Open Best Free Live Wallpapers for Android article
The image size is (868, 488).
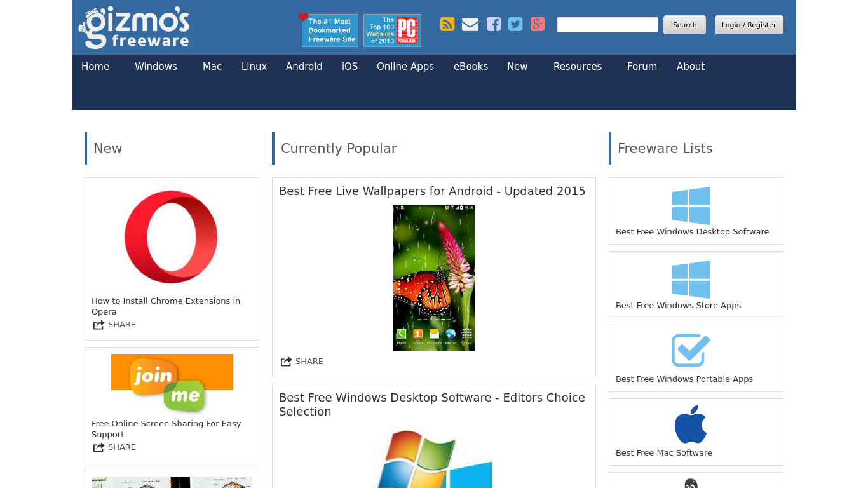pos(432,191)
